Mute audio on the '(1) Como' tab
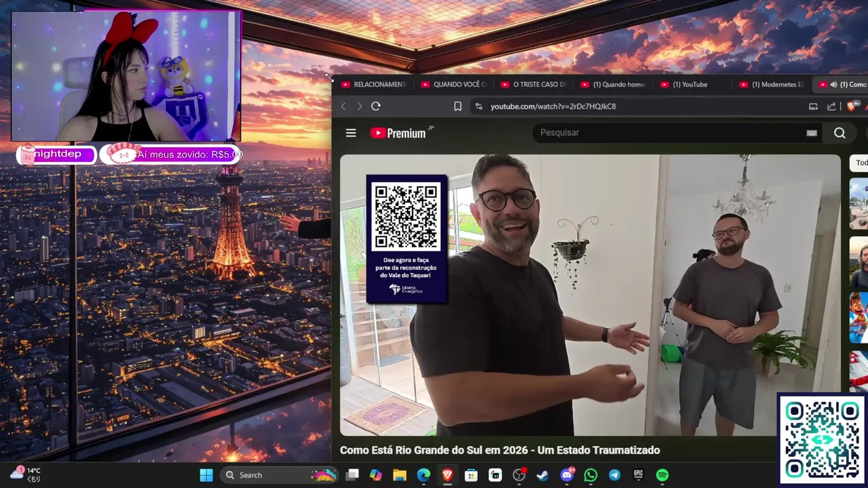Image resolution: width=868 pixels, height=488 pixels. pos(833,85)
